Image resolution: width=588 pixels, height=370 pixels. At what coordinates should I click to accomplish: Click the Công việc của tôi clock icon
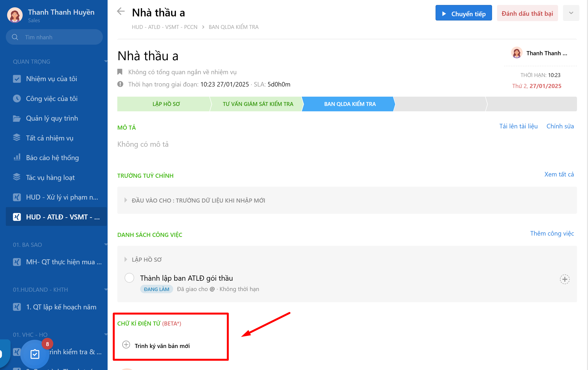pyautogui.click(x=17, y=99)
